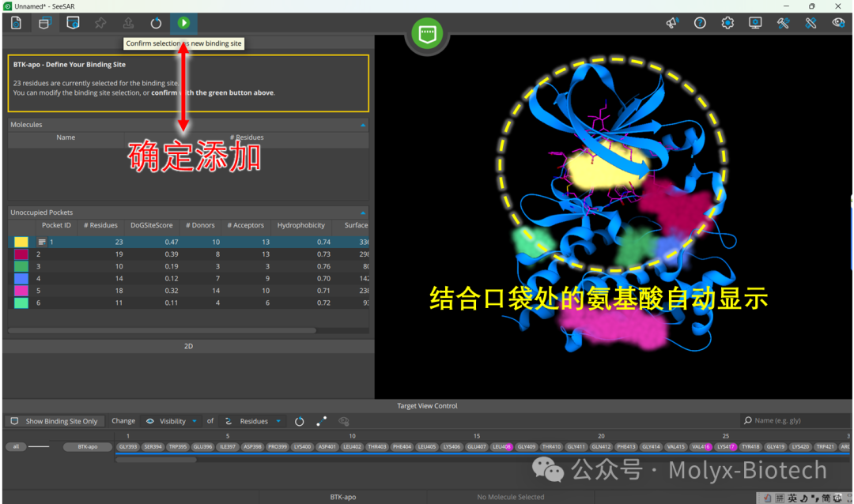Select residue TYR418
Image resolution: width=854 pixels, height=504 pixels.
750,447
